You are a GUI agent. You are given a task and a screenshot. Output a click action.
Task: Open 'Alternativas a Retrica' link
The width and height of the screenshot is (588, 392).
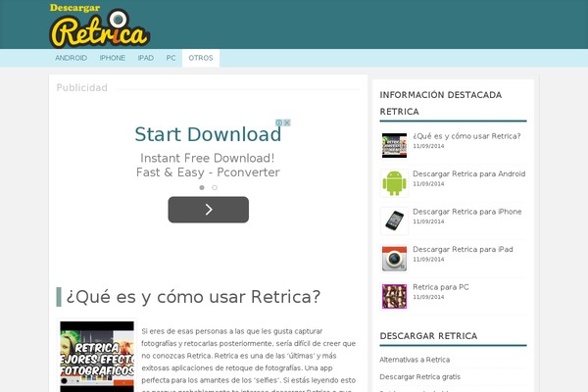click(x=415, y=360)
